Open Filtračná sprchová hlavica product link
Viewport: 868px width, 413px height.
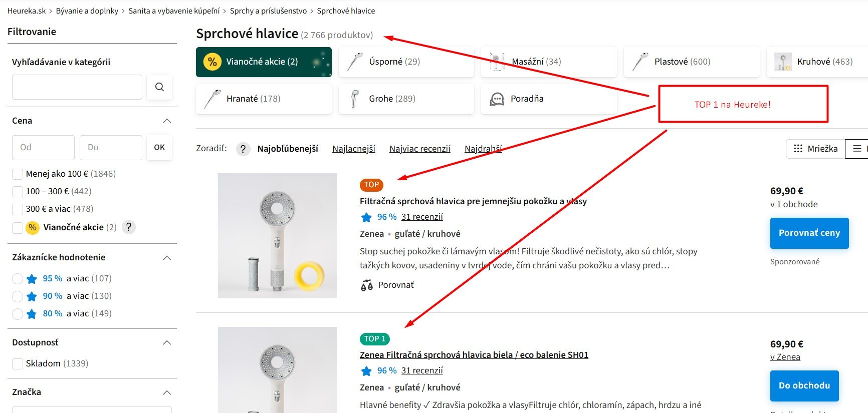[473, 201]
